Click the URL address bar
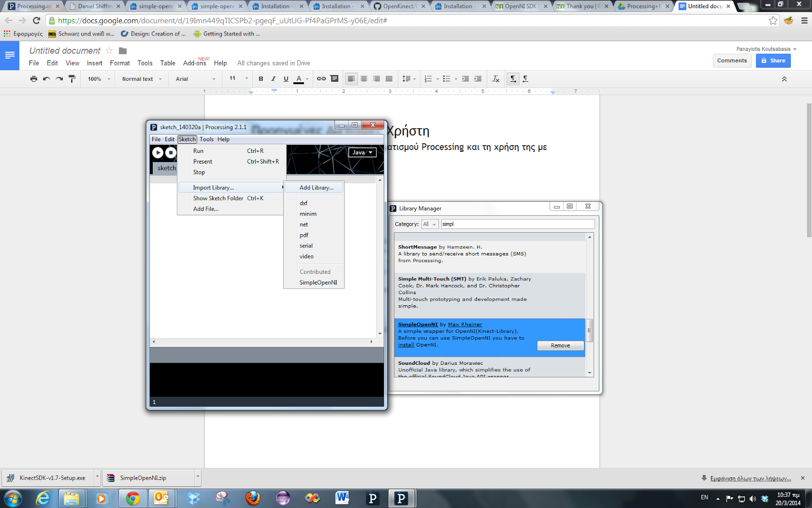 click(406, 20)
